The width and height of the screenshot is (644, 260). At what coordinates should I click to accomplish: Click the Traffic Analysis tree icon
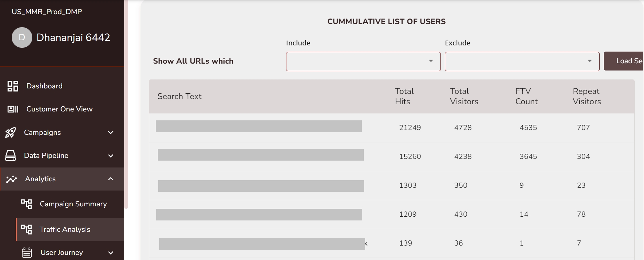(26, 229)
